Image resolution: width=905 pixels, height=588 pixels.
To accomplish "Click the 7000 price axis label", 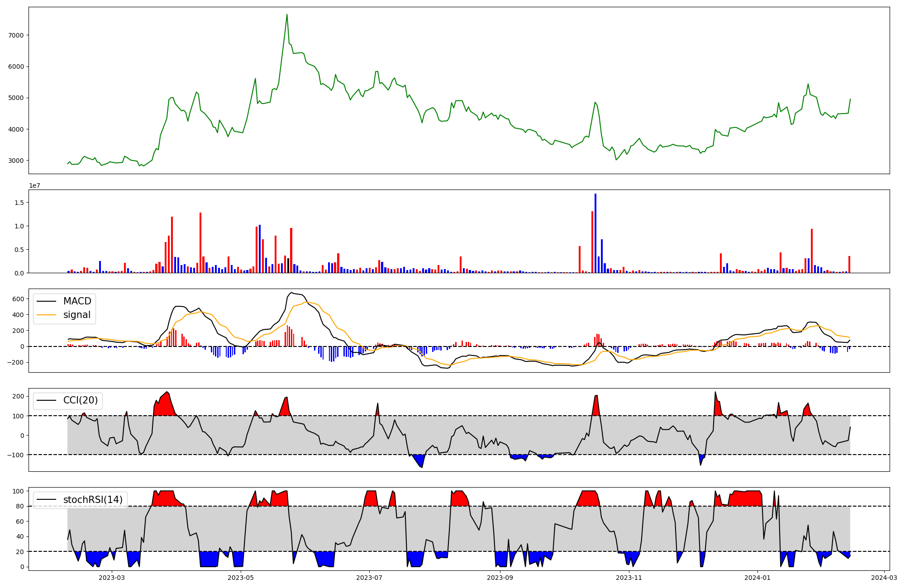I will (x=16, y=35).
